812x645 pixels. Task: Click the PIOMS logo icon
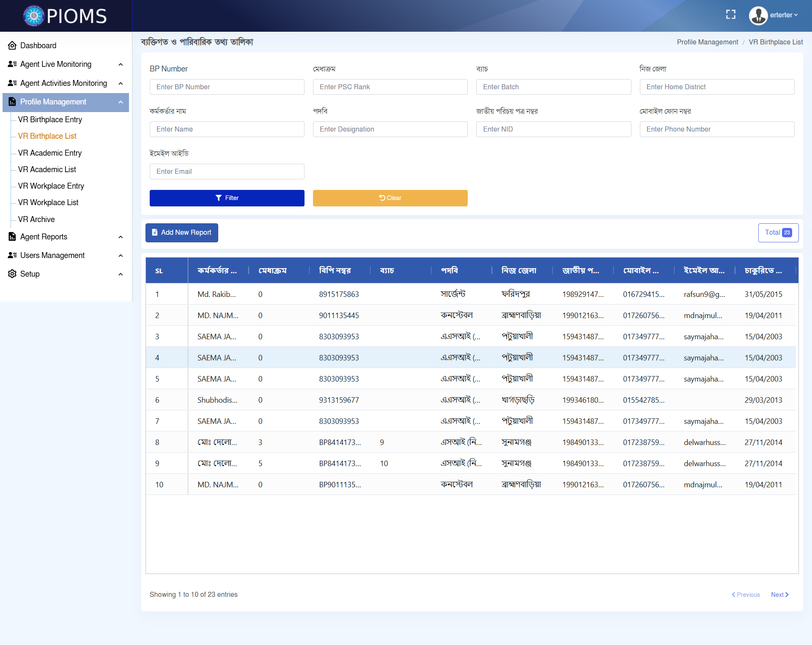34,16
